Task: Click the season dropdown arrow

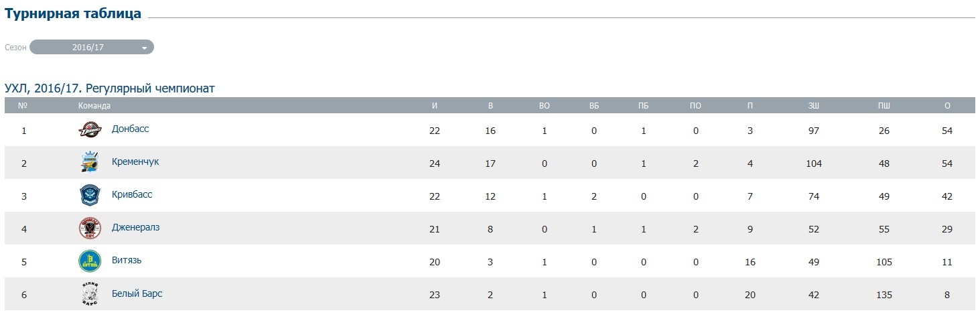Action: tap(144, 48)
